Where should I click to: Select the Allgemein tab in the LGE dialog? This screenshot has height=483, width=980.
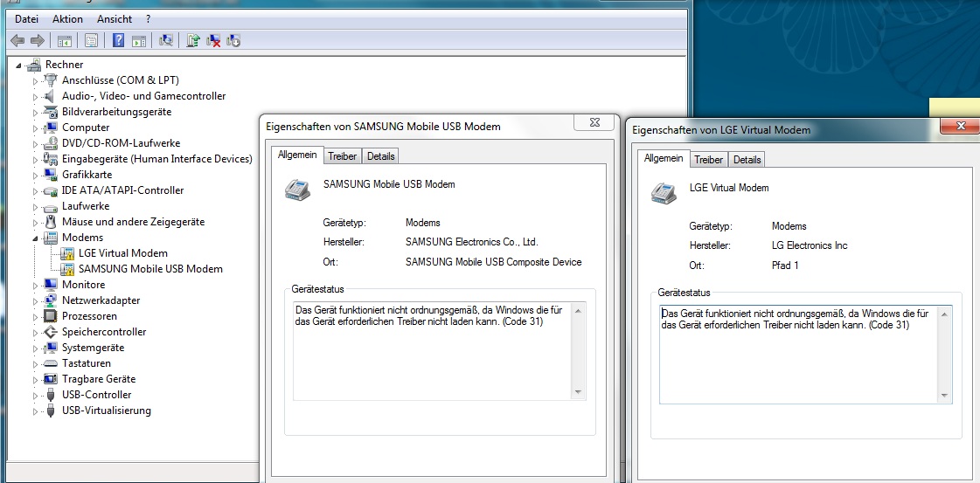click(x=664, y=158)
